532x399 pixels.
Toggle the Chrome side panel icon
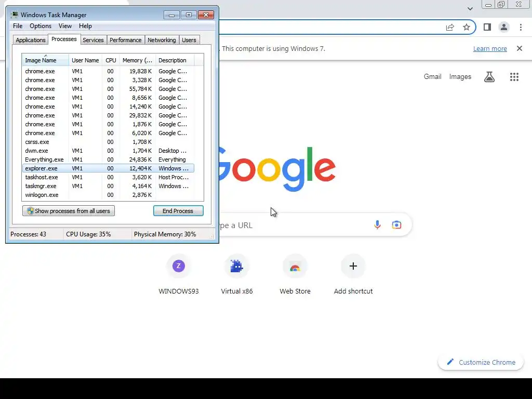pos(487,27)
